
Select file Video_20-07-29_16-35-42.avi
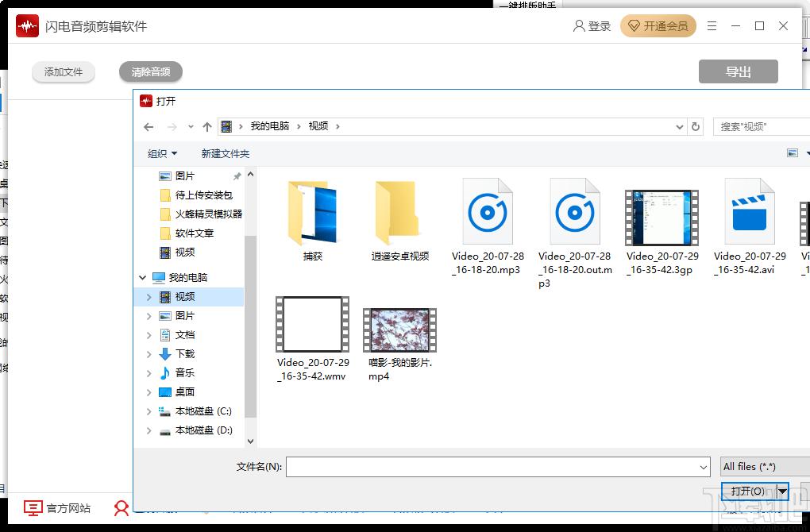pyautogui.click(x=749, y=227)
